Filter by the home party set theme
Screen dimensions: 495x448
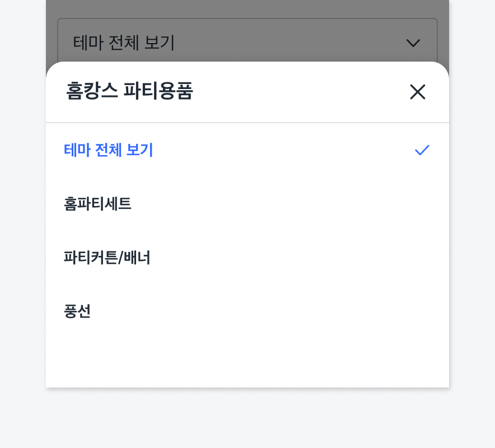[98, 204]
